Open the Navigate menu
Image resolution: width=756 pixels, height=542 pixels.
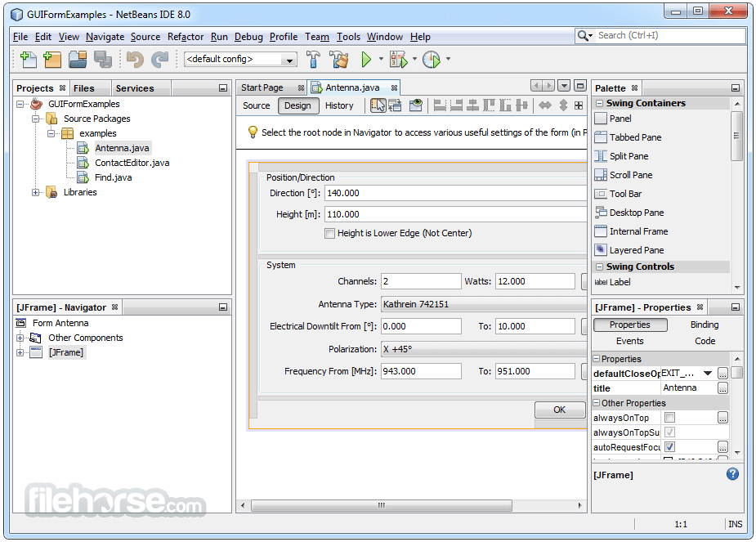[105, 37]
